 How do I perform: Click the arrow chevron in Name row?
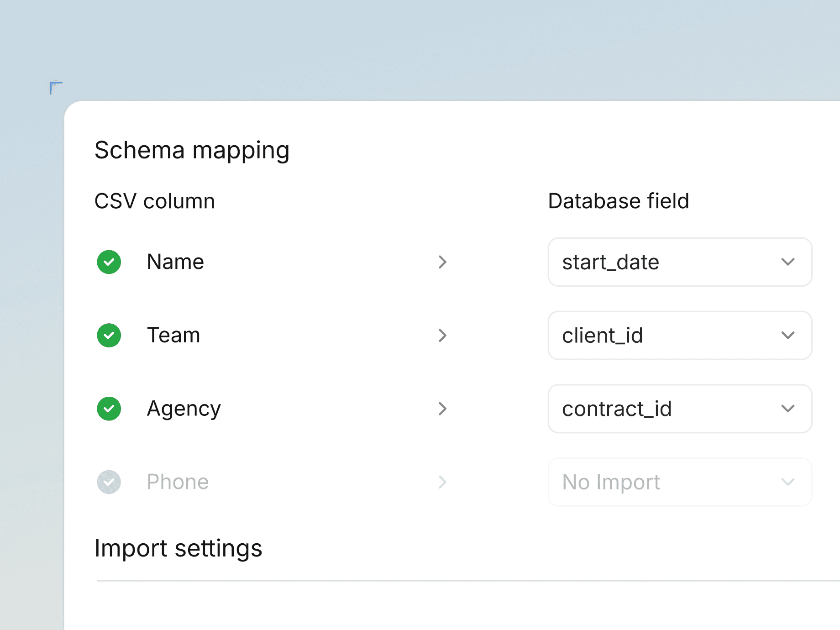pos(442,262)
